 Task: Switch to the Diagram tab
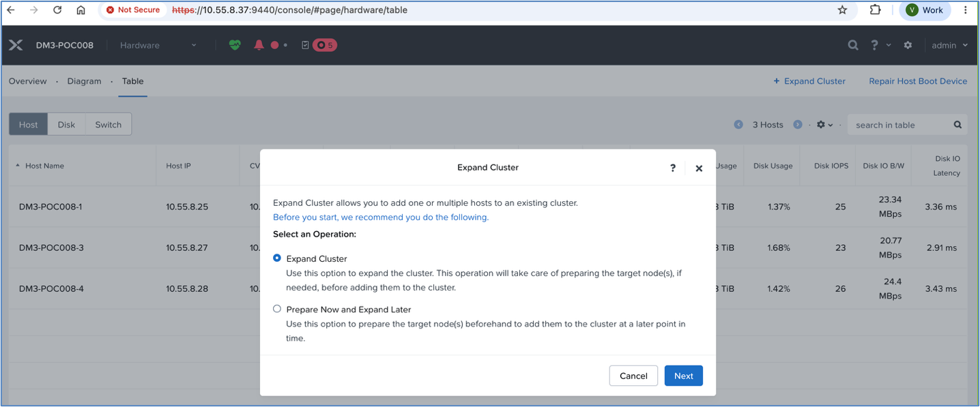point(84,81)
